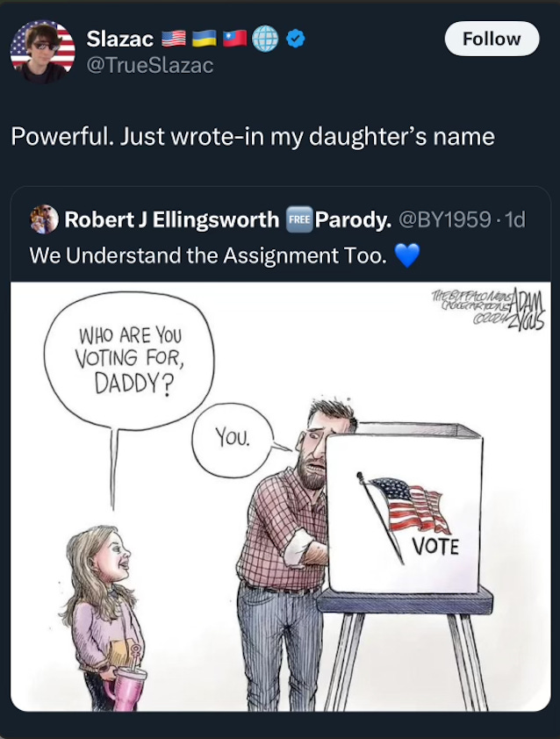This screenshot has width=560, height=739.
Task: Click the Taiwan flag emoji in display name
Action: pos(234,39)
